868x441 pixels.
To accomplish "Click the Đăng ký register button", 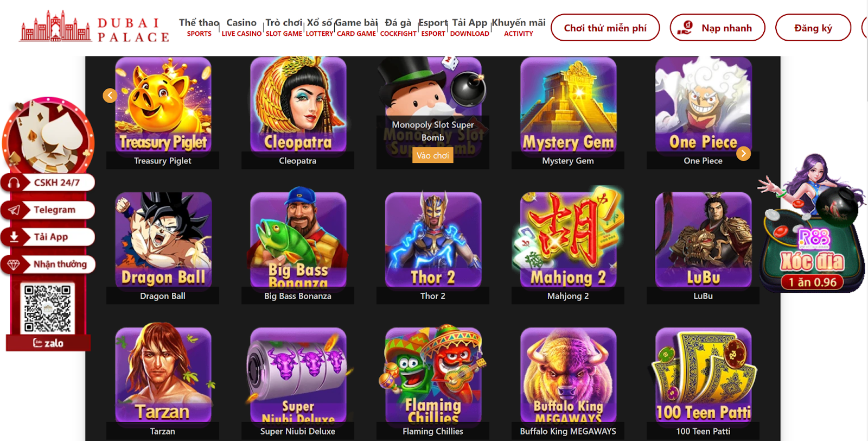I will [813, 28].
